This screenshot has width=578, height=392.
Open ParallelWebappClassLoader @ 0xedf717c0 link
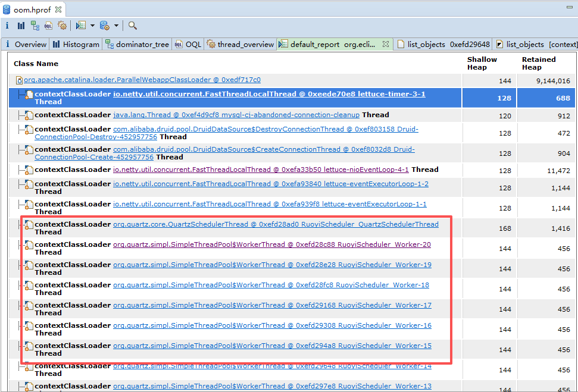pyautogui.click(x=142, y=80)
